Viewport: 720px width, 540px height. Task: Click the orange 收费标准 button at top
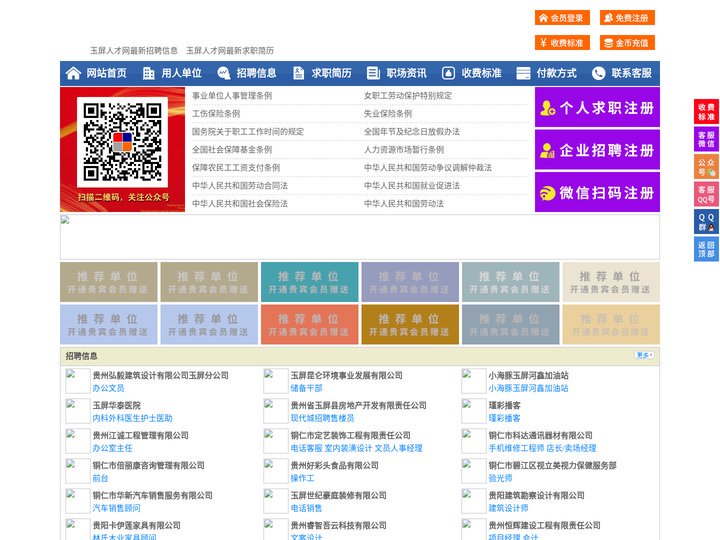[x=562, y=43]
